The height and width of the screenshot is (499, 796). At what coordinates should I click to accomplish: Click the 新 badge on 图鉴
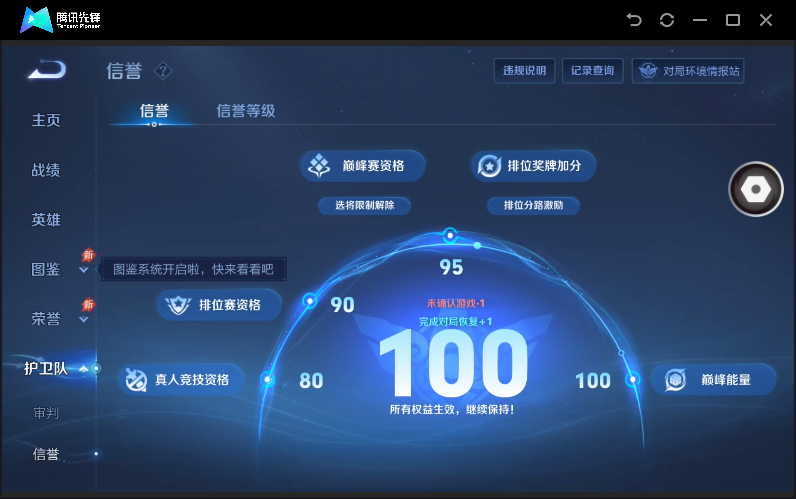[88, 255]
